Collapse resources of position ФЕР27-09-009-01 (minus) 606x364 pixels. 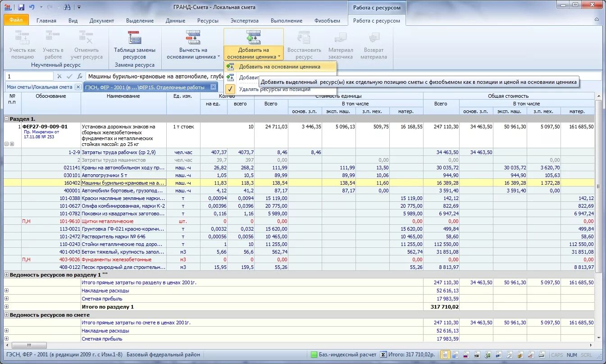7,144
